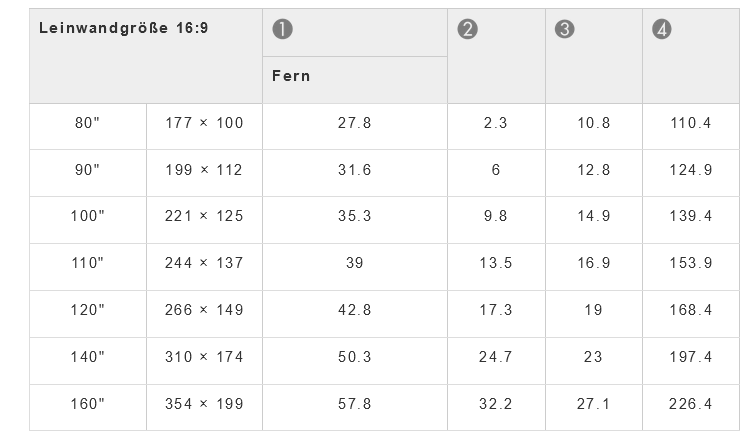Select the 266 × 149 dimensions cell
This screenshot has height=445, width=756.
pos(204,310)
